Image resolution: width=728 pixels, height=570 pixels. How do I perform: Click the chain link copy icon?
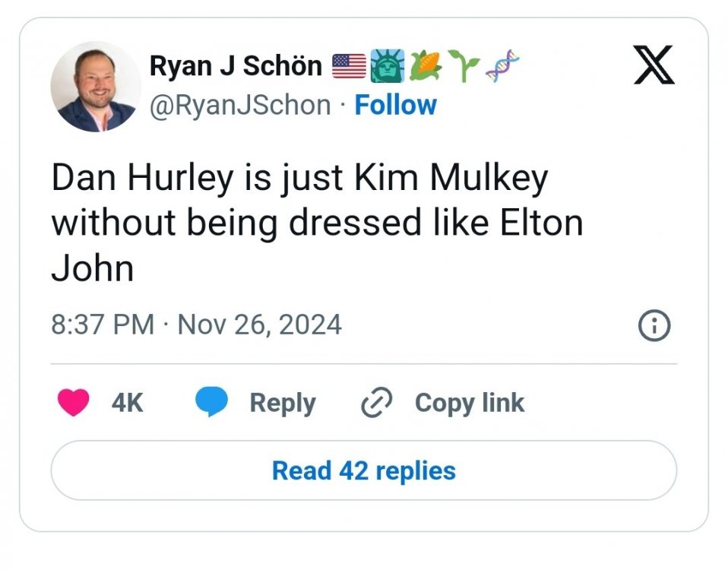[377, 403]
